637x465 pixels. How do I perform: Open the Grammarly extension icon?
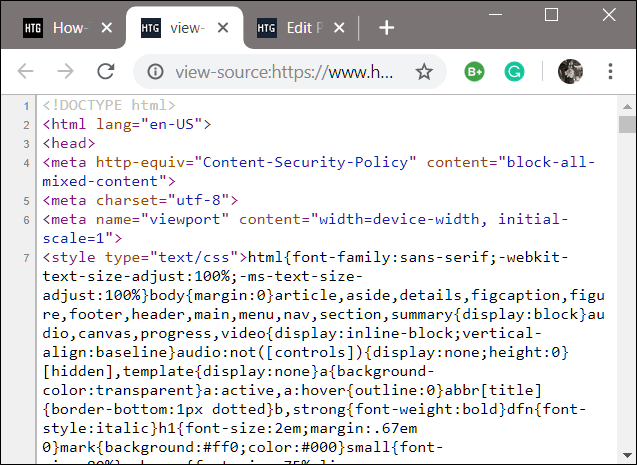(514, 72)
